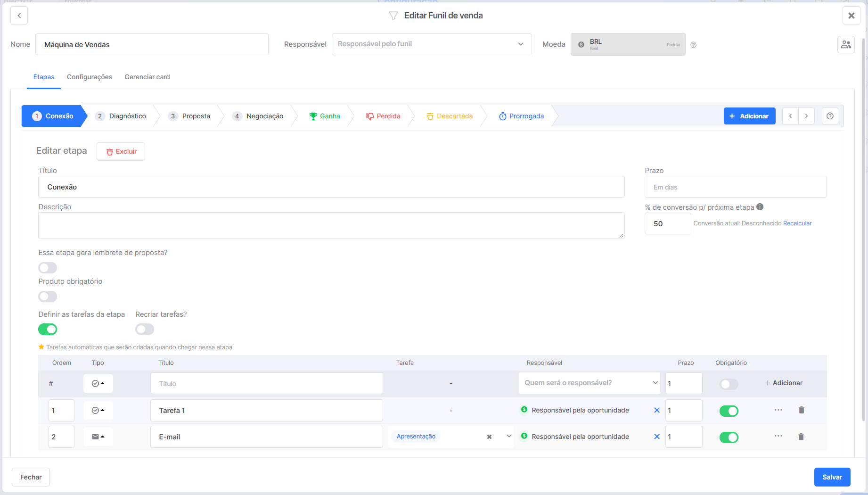Image resolution: width=868 pixels, height=495 pixels.
Task: Click the Recalcular link
Action: [797, 223]
